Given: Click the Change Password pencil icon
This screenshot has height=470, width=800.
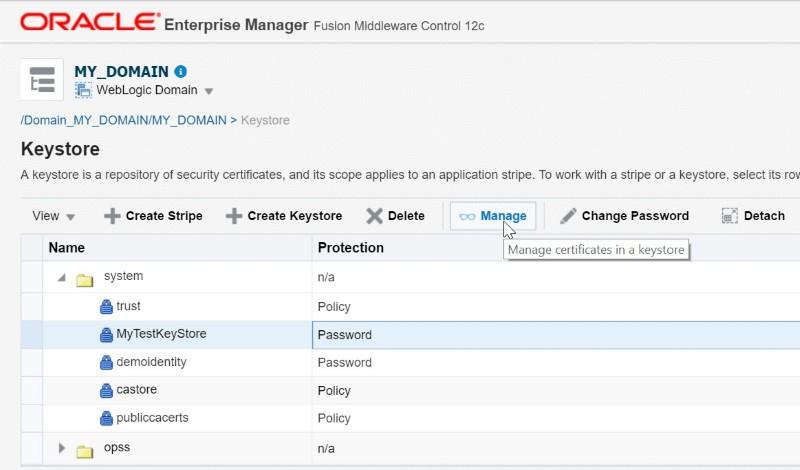Looking at the screenshot, I should click(x=568, y=216).
